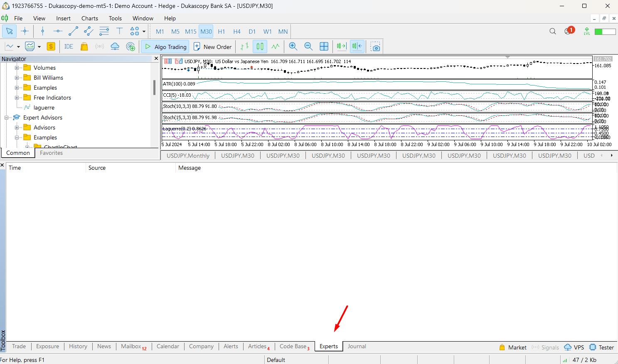The width and height of the screenshot is (618, 364).
Task: Switch chart to MN timeframe
Action: tap(283, 32)
